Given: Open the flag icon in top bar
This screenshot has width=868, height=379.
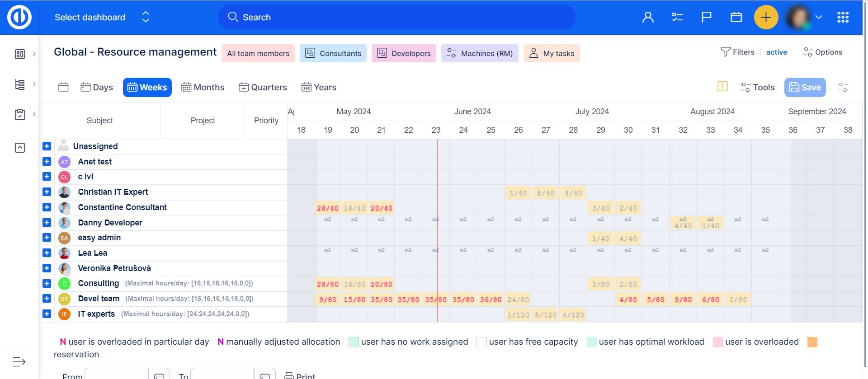Looking at the screenshot, I should (706, 18).
